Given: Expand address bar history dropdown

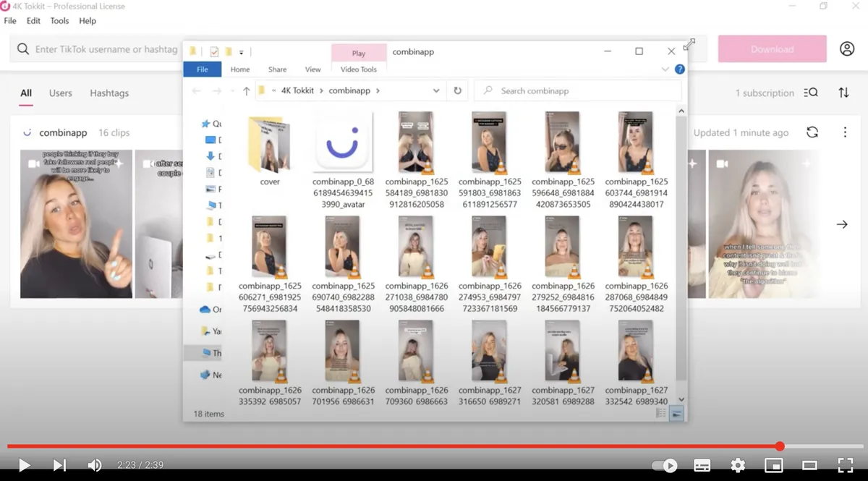Looking at the screenshot, I should [436, 91].
